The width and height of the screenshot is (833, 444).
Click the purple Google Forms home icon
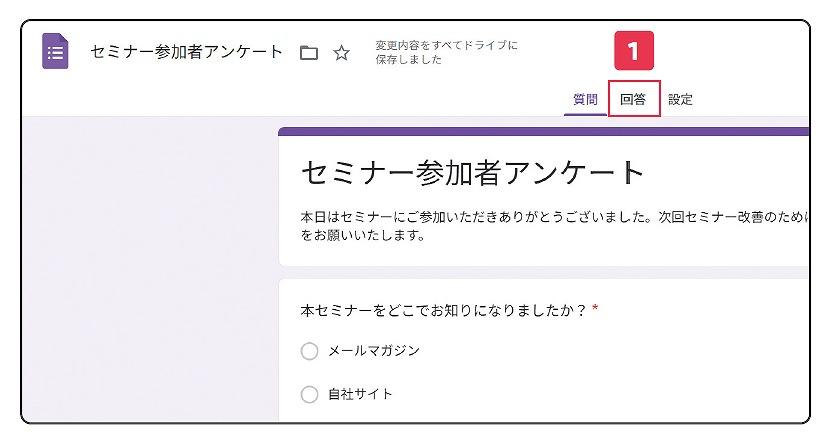(55, 52)
